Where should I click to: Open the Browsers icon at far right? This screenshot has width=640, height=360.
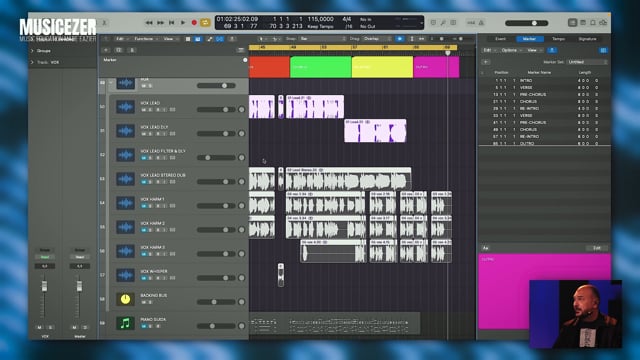[x=603, y=23]
